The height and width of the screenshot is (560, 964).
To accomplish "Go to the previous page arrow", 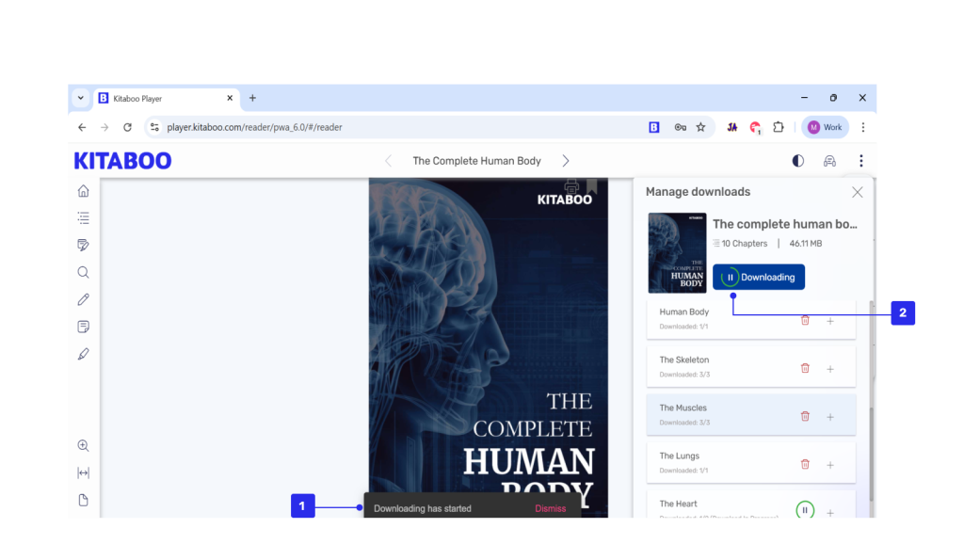I will click(388, 161).
